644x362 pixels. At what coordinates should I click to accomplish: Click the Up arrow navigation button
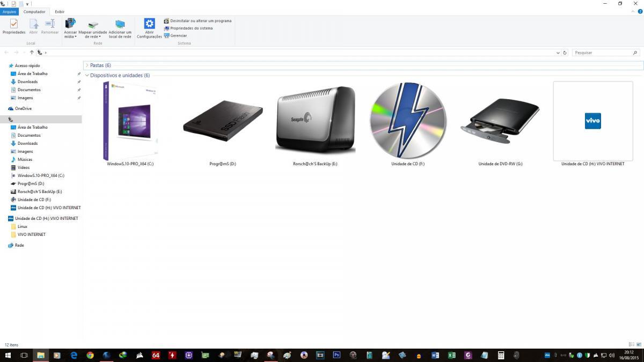click(32, 53)
